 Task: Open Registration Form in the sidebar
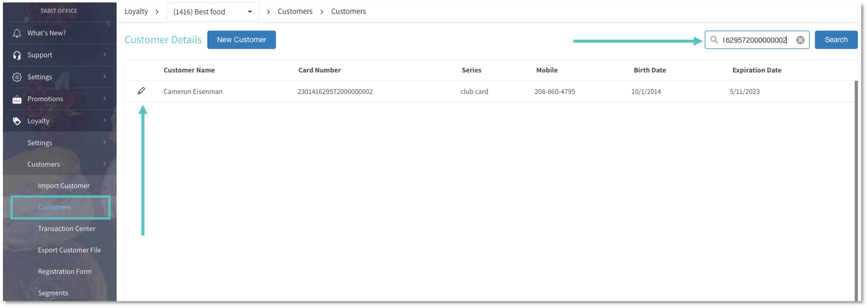click(x=65, y=272)
